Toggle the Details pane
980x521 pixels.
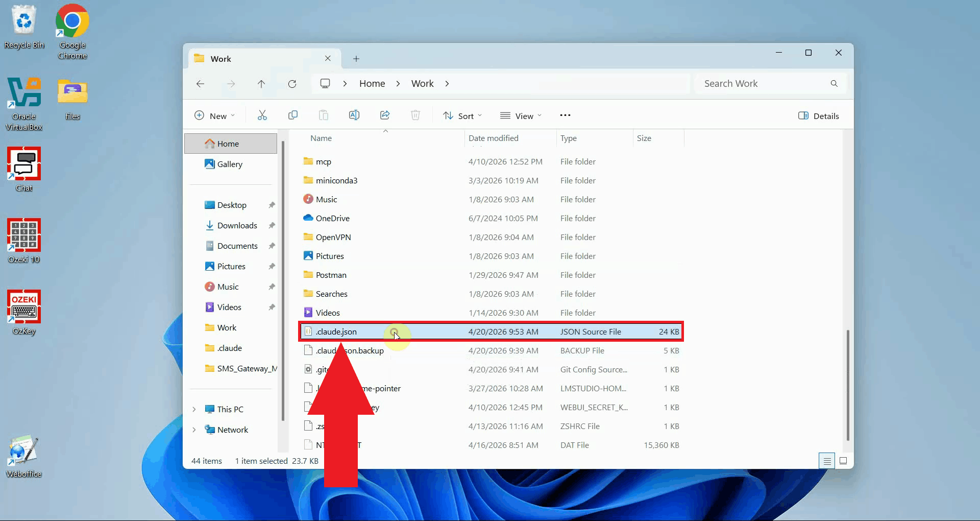tap(819, 116)
